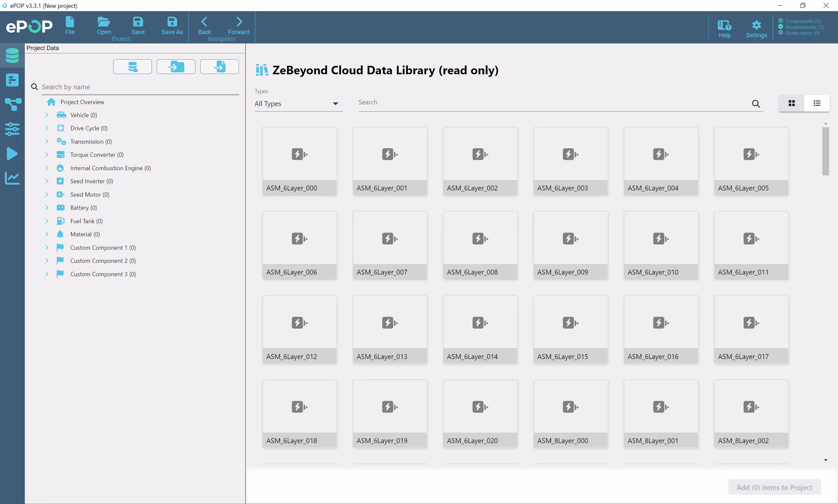Open the File menu
Viewport: 838px width, 504px height.
click(70, 26)
